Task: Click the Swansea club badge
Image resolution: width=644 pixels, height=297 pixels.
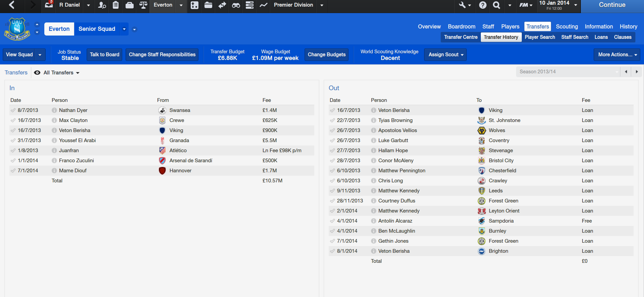Action: click(162, 110)
